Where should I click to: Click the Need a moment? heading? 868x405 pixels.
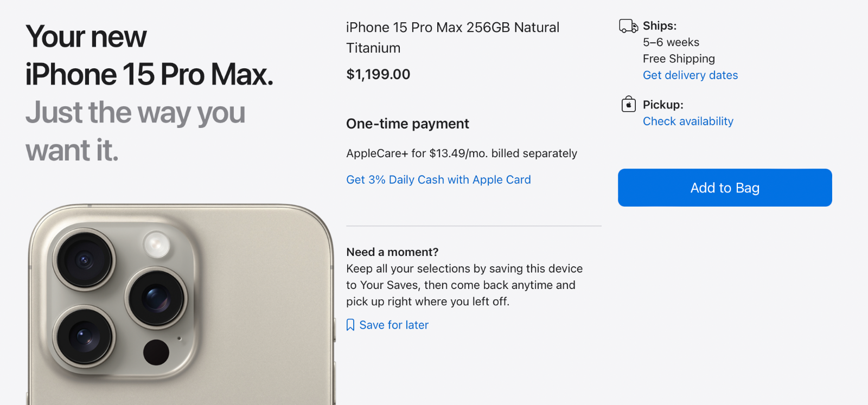point(392,252)
